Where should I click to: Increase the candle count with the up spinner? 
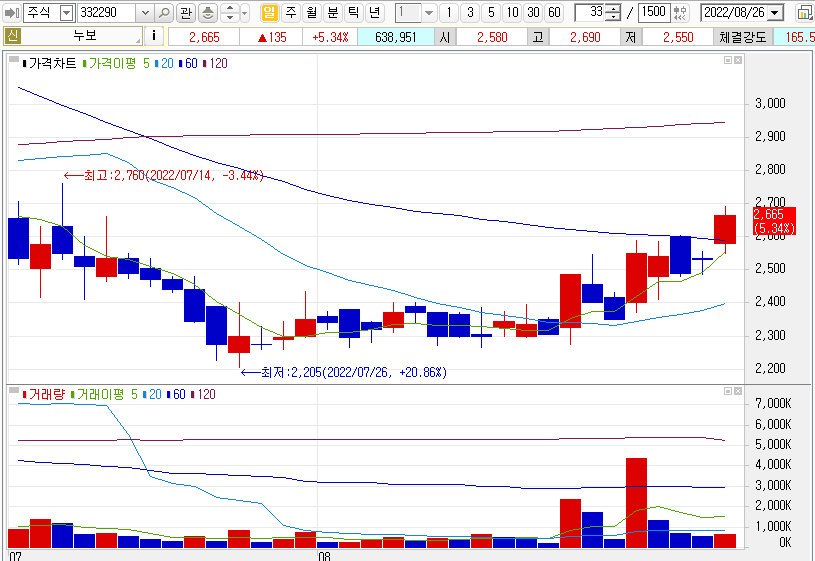click(614, 8)
